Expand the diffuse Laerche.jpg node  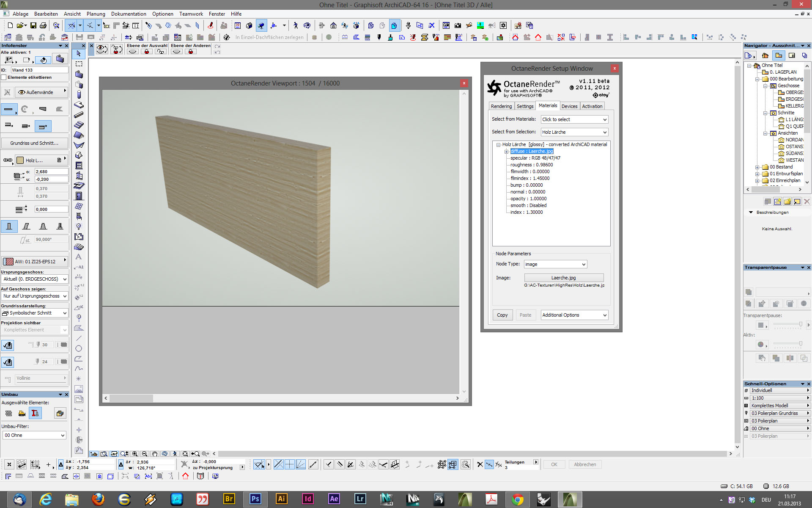tap(506, 152)
